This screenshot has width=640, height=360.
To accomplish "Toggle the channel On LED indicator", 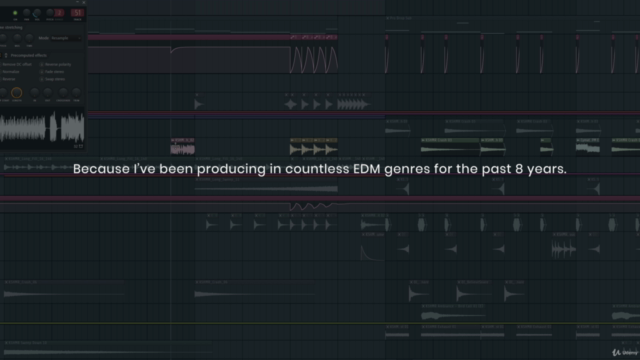I will pos(15,13).
